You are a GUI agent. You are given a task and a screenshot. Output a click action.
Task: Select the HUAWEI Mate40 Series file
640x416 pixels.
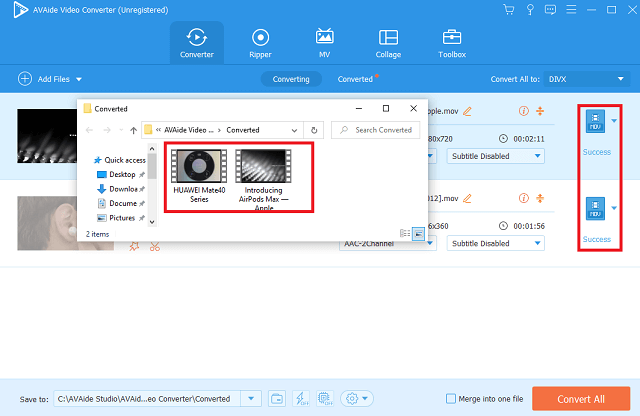point(199,176)
